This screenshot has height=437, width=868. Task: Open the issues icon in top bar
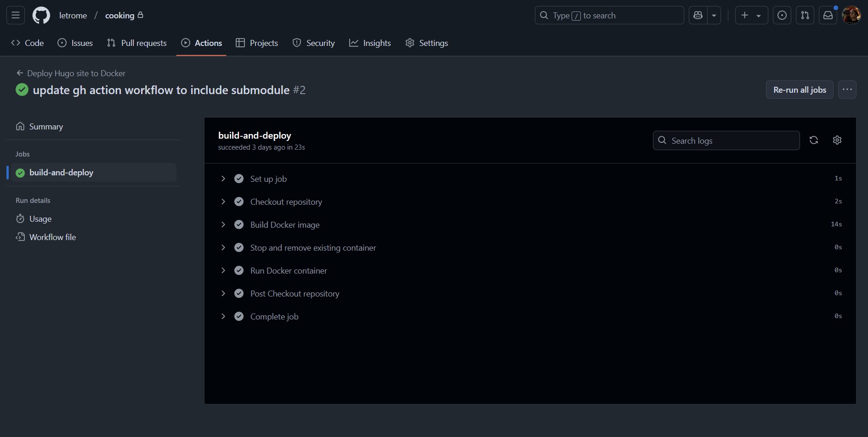(x=782, y=15)
